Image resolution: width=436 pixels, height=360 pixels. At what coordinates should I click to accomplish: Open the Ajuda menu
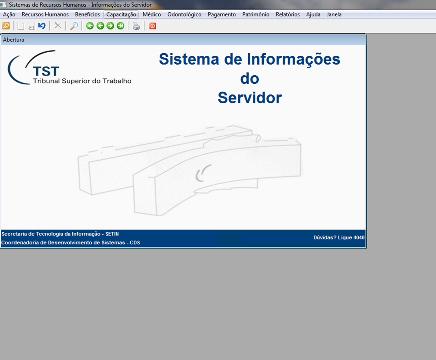[x=313, y=14]
